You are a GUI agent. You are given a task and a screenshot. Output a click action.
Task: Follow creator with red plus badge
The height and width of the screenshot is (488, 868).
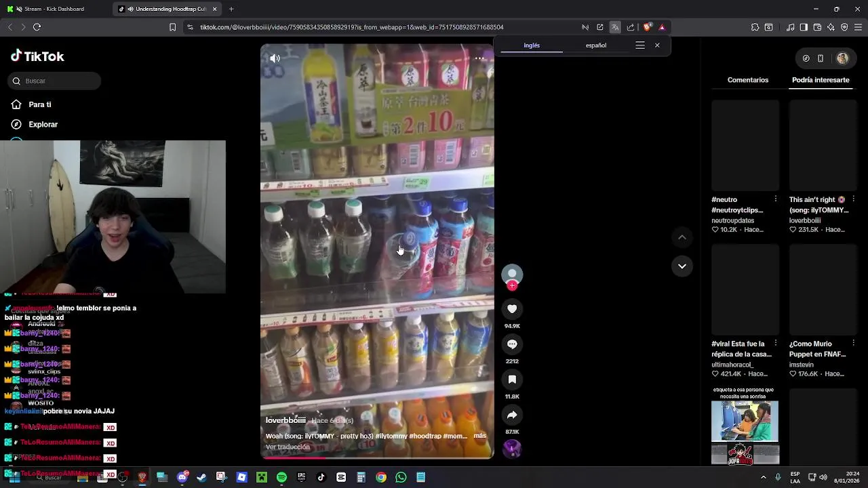[x=512, y=286]
